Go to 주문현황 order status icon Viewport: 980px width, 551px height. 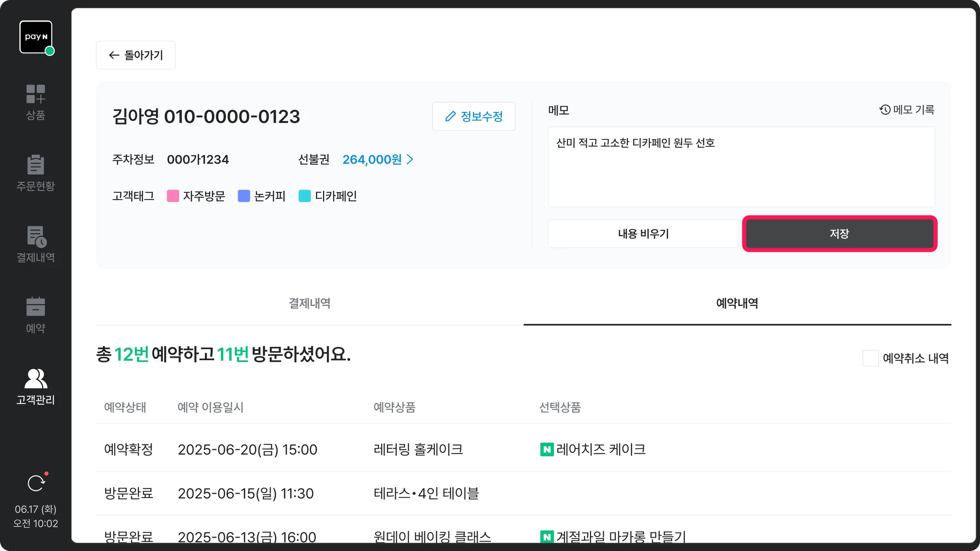pos(35,165)
